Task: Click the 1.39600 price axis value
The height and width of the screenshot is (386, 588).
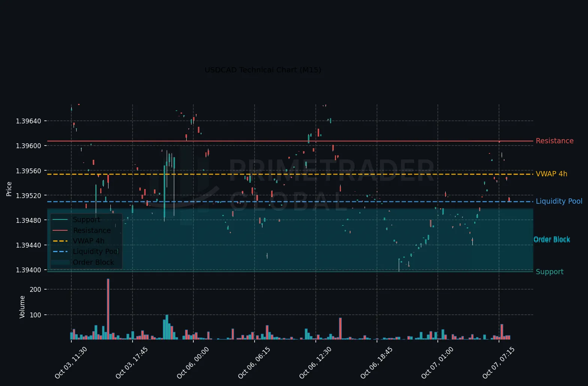Action: tap(29, 146)
